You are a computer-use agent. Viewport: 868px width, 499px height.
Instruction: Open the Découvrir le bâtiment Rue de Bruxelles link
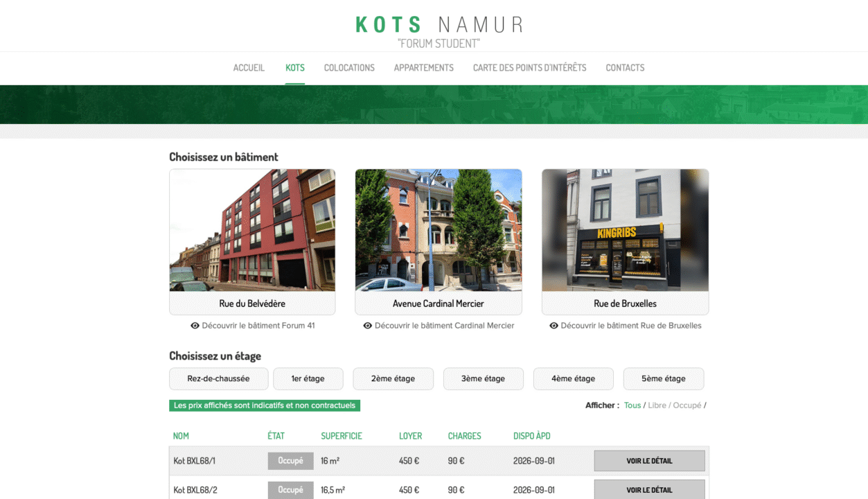tap(630, 326)
